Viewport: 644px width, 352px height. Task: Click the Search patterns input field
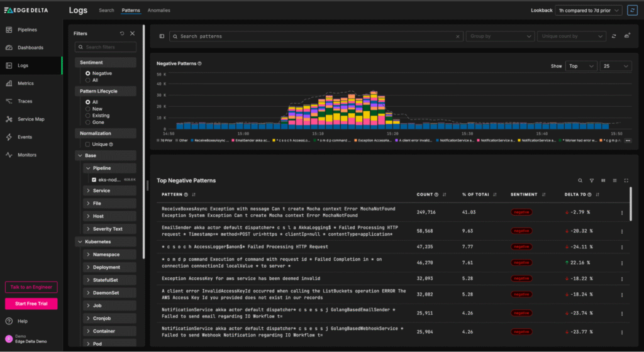pyautogui.click(x=314, y=36)
